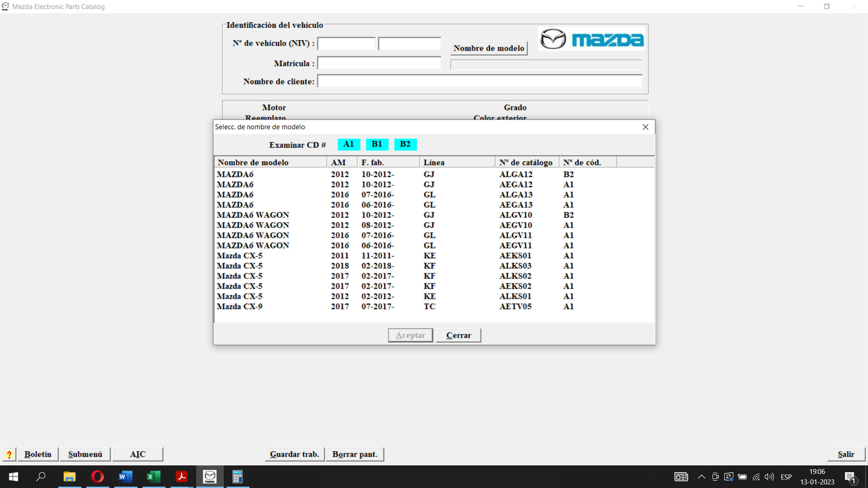Viewport: 868px width, 488px height.
Task: Open the help question mark icon
Action: [9, 454]
